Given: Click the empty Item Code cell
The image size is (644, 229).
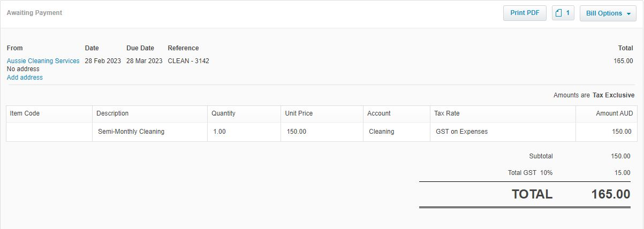Looking at the screenshot, I should [49, 132].
